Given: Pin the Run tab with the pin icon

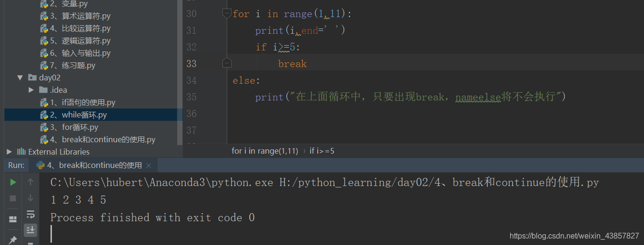Looking at the screenshot, I should point(13,240).
